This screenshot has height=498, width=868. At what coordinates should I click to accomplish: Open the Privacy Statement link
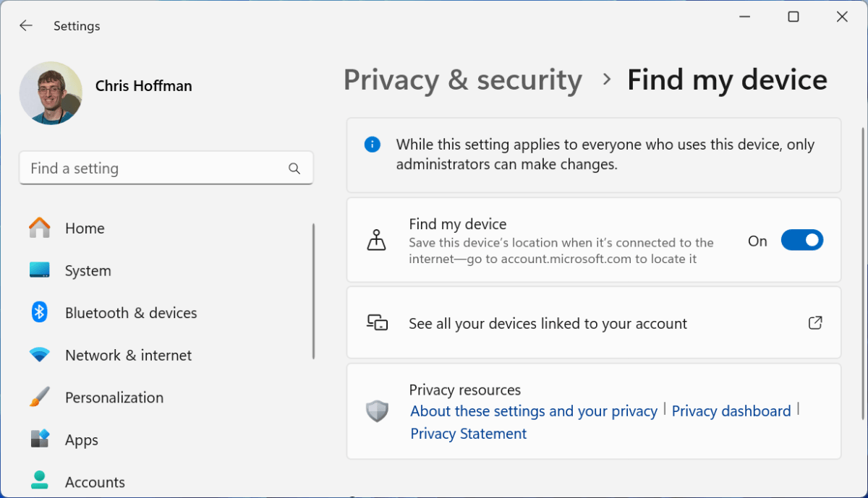coord(468,434)
